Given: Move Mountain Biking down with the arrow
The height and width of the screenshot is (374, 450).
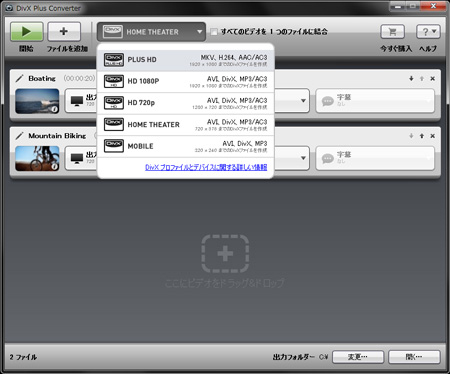Looking at the screenshot, I should tap(411, 136).
